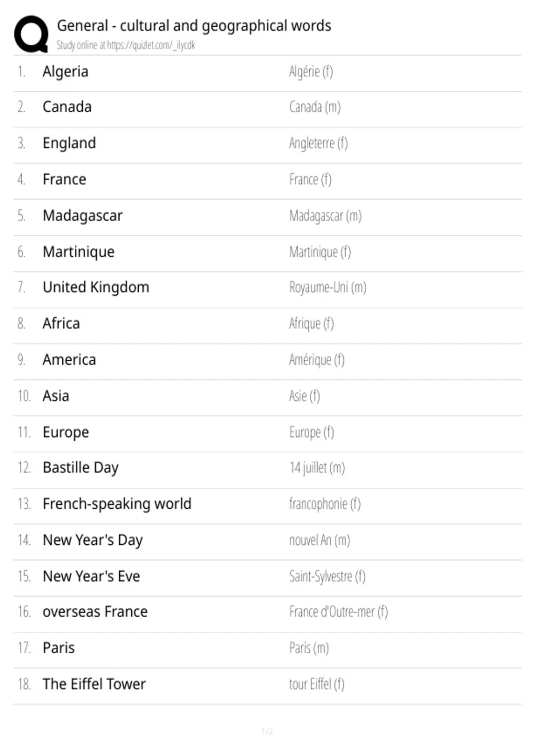Click the term 'Bastille Day'
The height and width of the screenshot is (756, 534).
pos(81,468)
